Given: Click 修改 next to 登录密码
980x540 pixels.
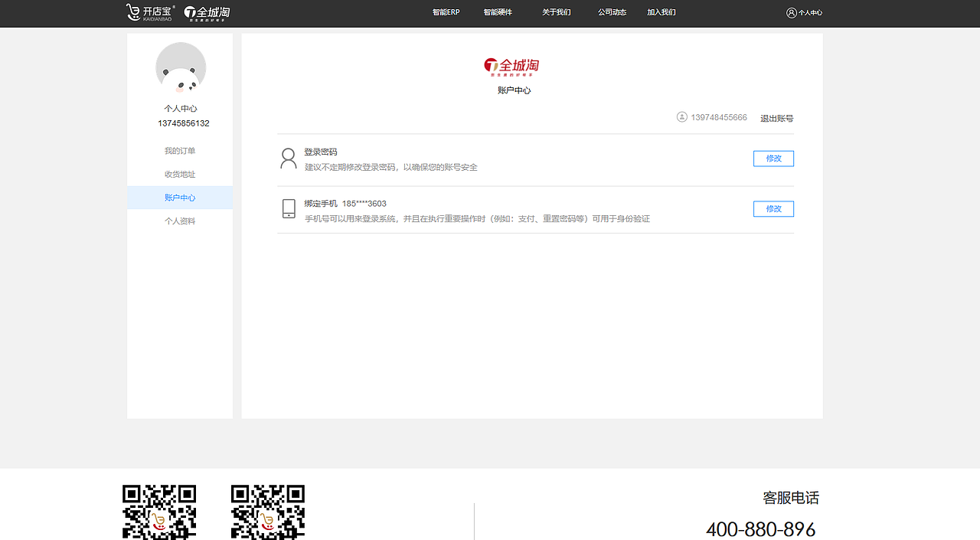Looking at the screenshot, I should pyautogui.click(x=773, y=159).
